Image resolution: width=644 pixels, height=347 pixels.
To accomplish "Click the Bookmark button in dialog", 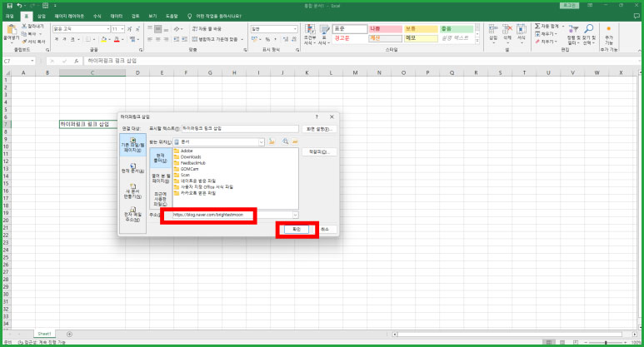I will point(319,151).
